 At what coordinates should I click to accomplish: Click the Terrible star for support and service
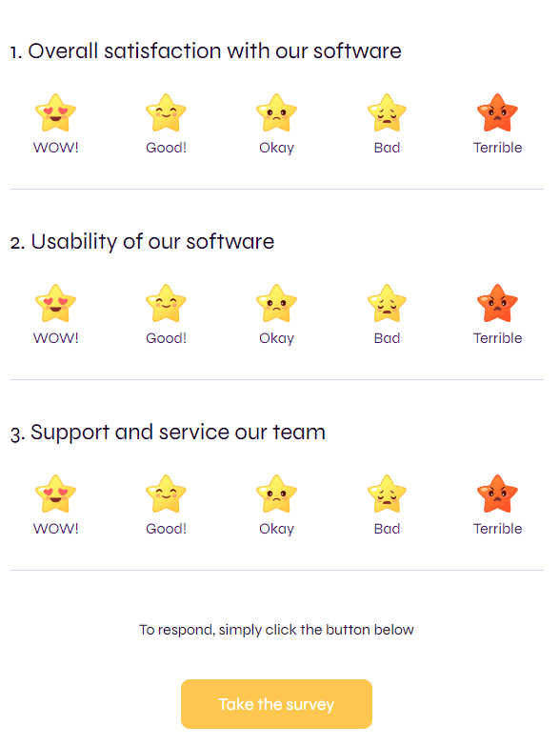497,494
